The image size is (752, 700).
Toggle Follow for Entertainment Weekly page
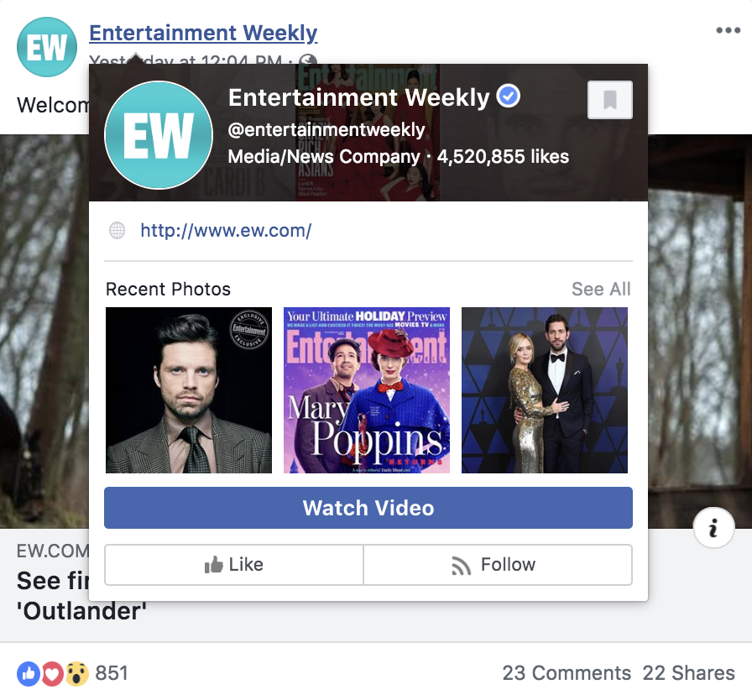[x=498, y=565]
